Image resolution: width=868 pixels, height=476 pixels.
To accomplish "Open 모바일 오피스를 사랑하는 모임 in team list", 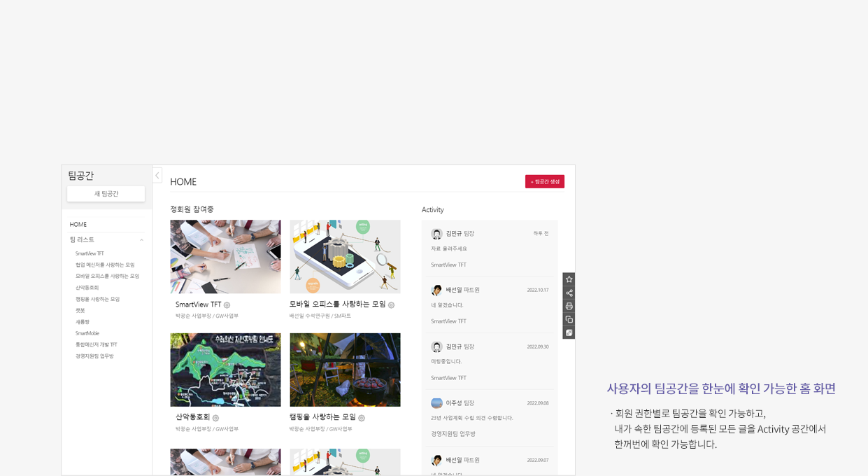I will click(x=107, y=276).
